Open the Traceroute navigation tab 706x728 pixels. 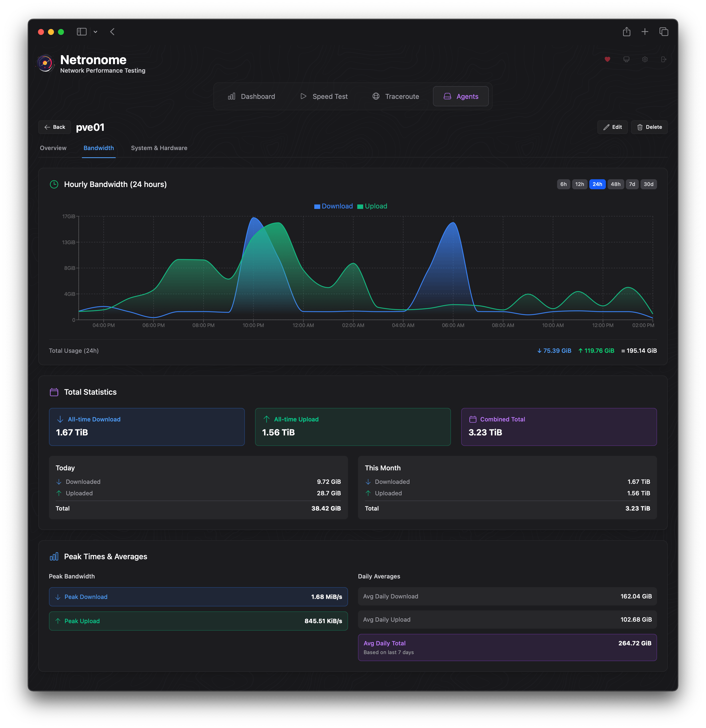[395, 96]
